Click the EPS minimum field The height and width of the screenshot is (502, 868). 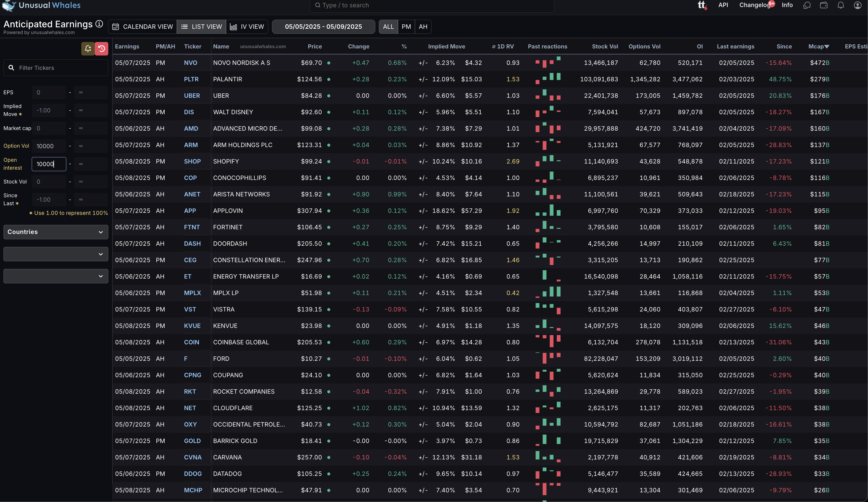click(49, 92)
